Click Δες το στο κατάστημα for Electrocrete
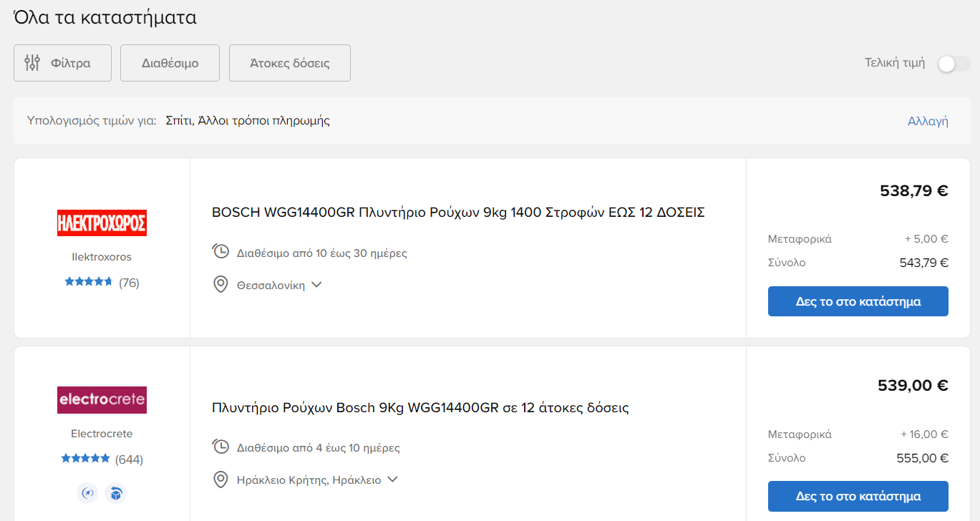This screenshot has height=521, width=980. coord(858,496)
